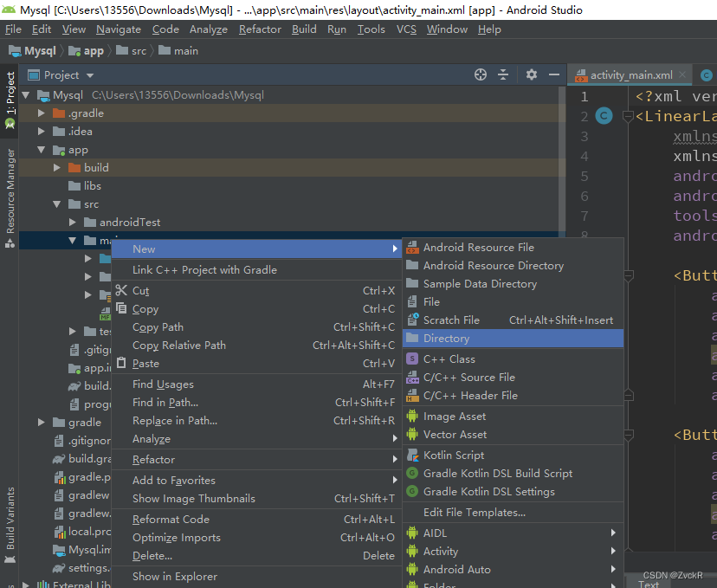
Task: Click Link C++ Project with Gradle
Action: tap(256, 270)
